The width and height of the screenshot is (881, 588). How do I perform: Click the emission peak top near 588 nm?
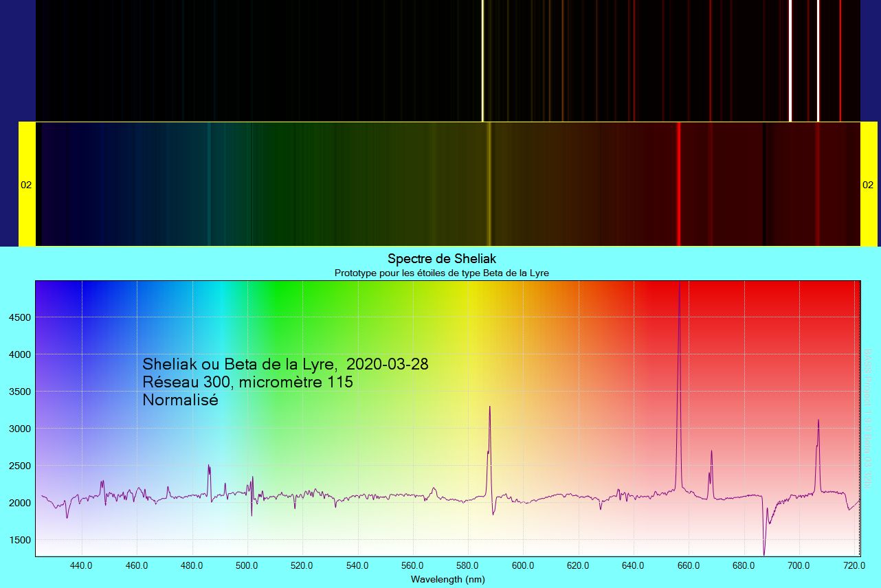click(489, 408)
